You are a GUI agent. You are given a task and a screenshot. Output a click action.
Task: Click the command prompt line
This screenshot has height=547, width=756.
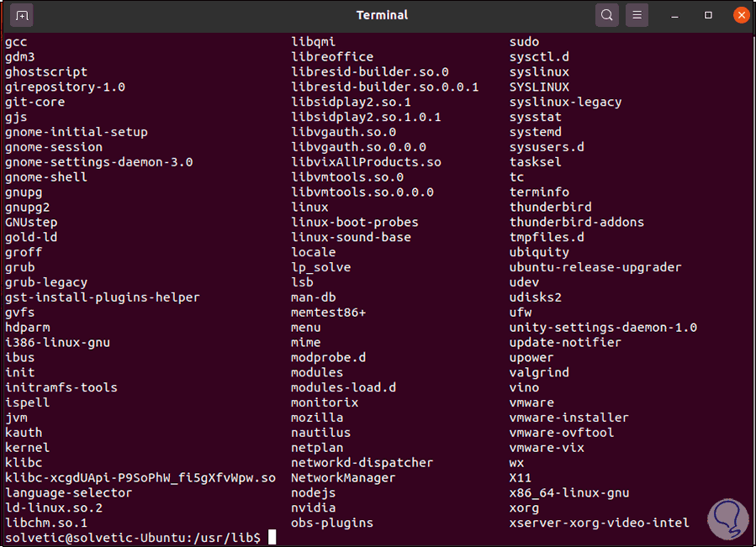135,537
